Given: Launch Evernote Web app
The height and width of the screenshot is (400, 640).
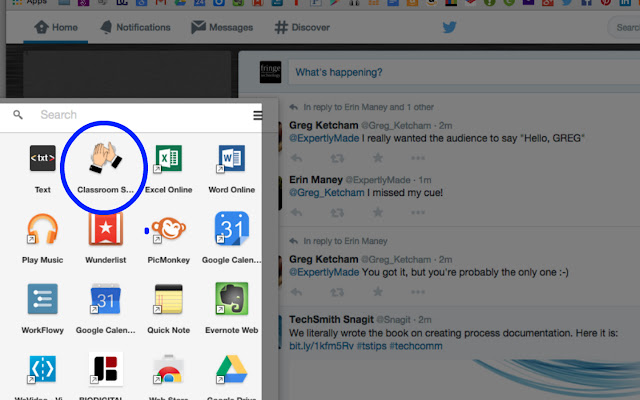Looking at the screenshot, I should 231,299.
